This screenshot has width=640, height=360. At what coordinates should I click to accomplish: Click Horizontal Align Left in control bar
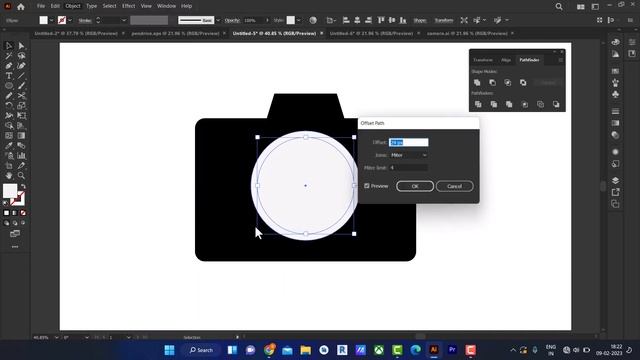[x=346, y=20]
